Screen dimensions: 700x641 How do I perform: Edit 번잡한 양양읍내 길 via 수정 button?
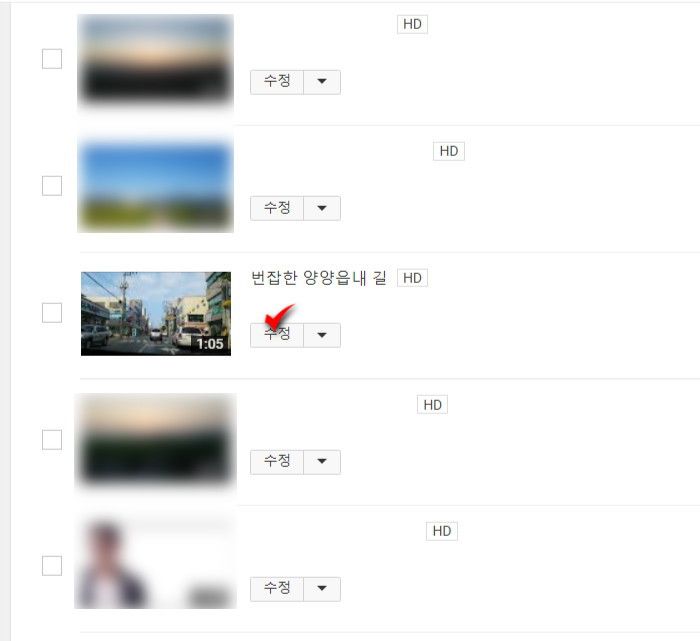coord(277,335)
